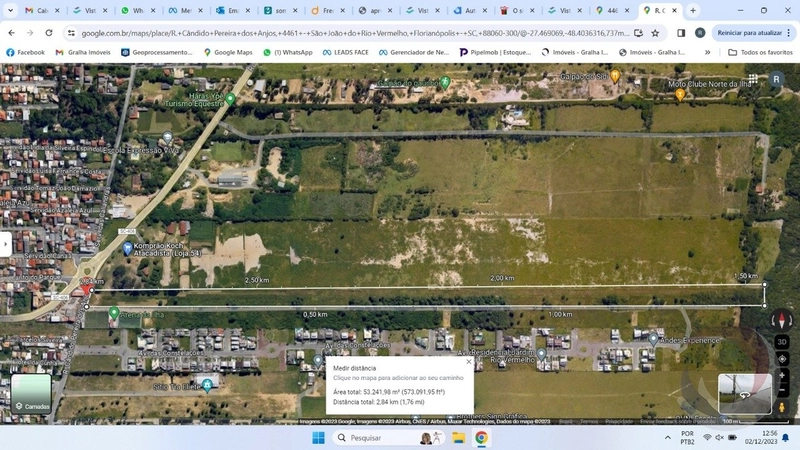Open the Facebook bookmark
Viewport: 800px width, 450px height.
click(x=26, y=52)
